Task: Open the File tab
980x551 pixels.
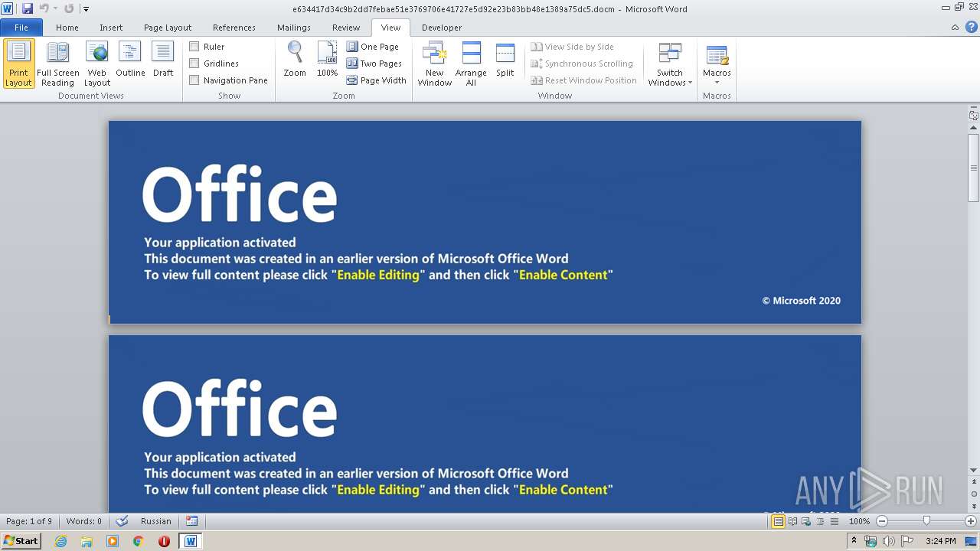Action: tap(21, 28)
